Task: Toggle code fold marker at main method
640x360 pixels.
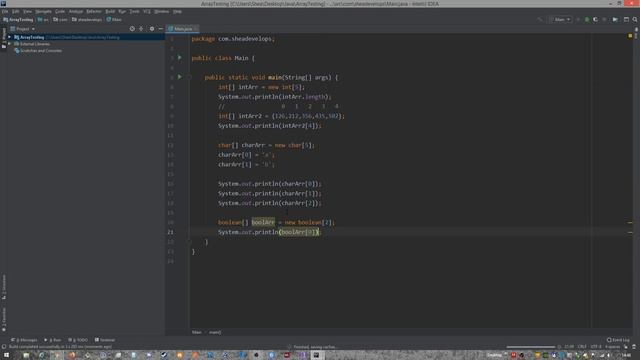Action: coord(189,77)
